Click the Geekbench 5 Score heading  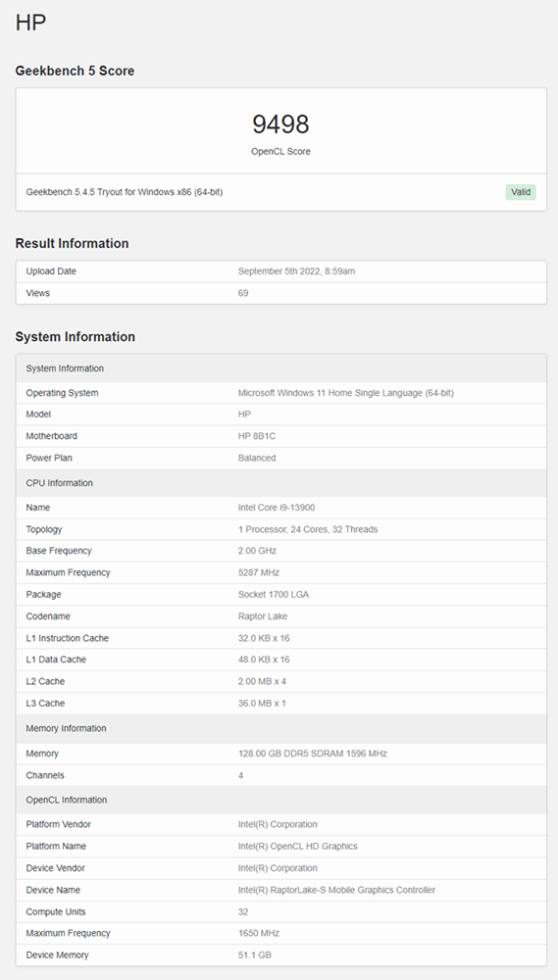click(x=75, y=71)
